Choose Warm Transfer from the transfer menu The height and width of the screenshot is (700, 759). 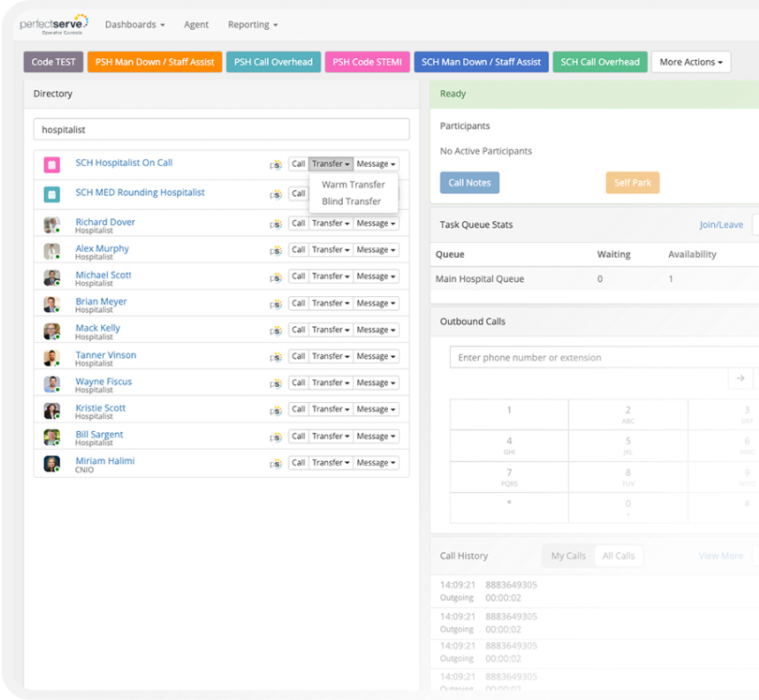[x=353, y=185]
